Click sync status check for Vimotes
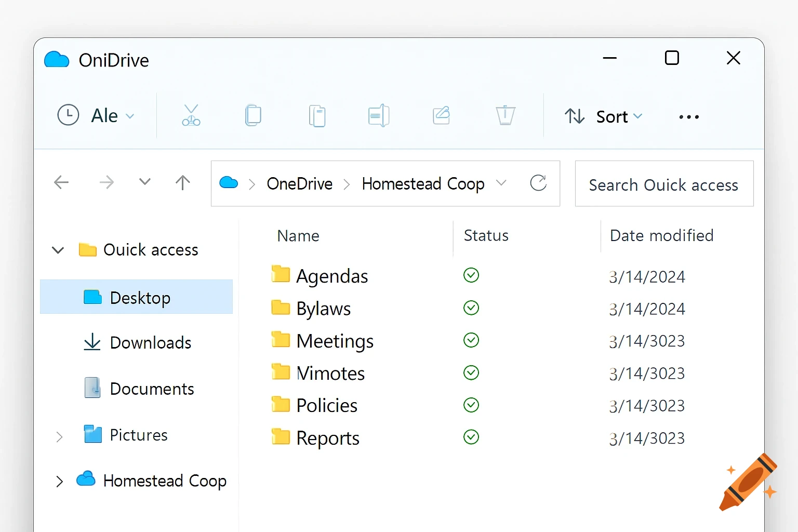The image size is (798, 532). point(471,373)
